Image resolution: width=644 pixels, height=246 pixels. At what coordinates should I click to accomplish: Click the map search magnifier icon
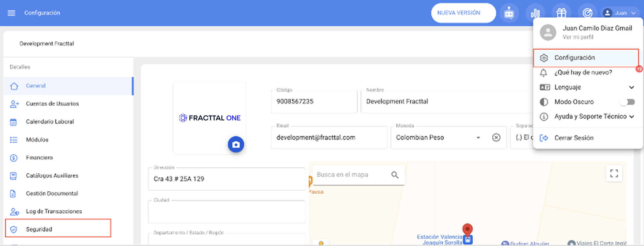[395, 175]
